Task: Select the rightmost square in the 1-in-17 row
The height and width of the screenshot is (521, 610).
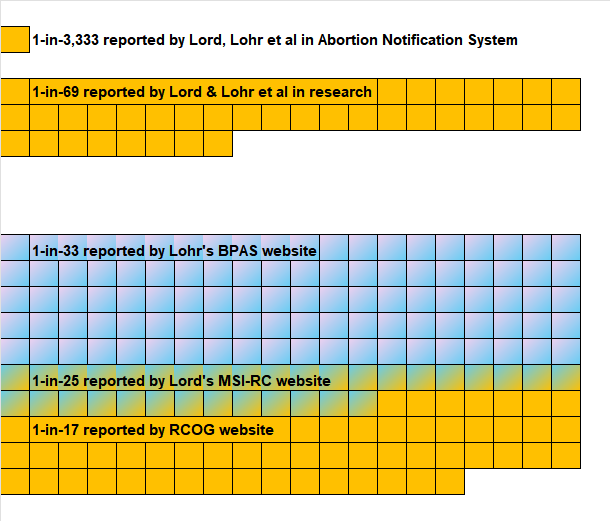Action: point(566,430)
